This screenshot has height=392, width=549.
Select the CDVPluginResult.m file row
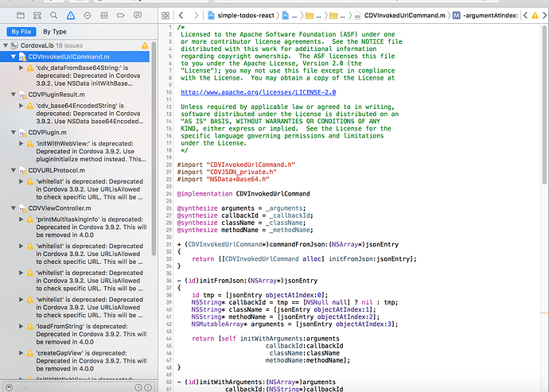click(x=75, y=95)
